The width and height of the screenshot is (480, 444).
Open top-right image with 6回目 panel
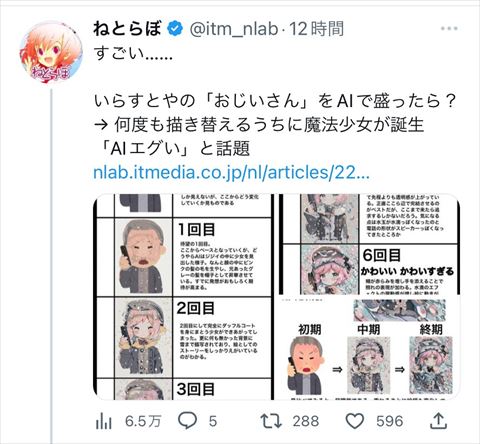pyautogui.click(x=369, y=244)
